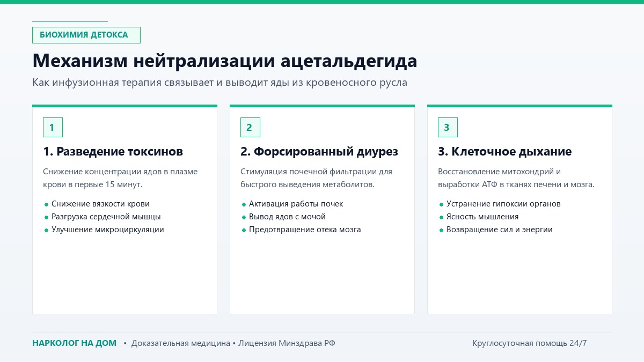Select the title Механизм нейтрализации ацетальдегида
The width and height of the screenshot is (644, 362).
click(225, 61)
